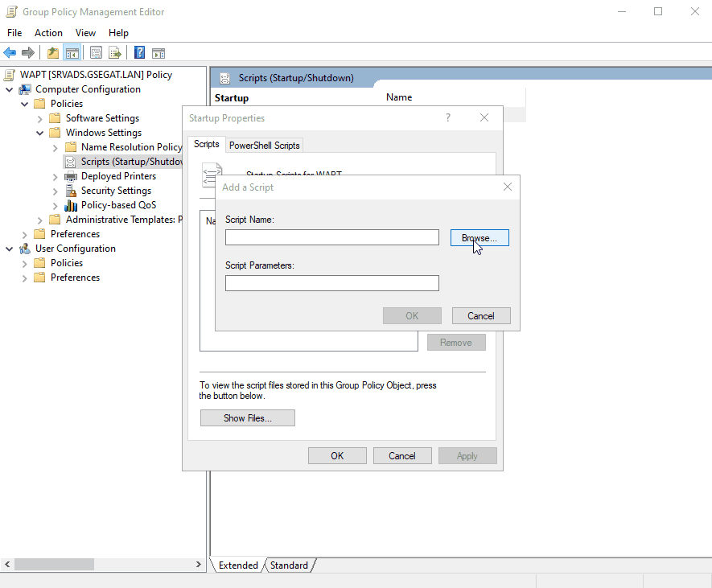Switch to the PowerShell Scripts tab
The image size is (712, 588).
pos(264,145)
